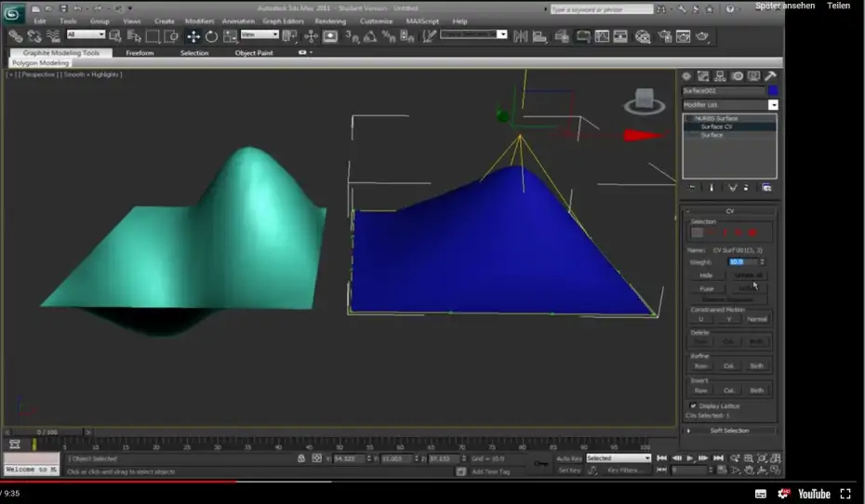The width and height of the screenshot is (865, 504).
Task: Click the animation time slider 0 / 100
Action: (47, 431)
